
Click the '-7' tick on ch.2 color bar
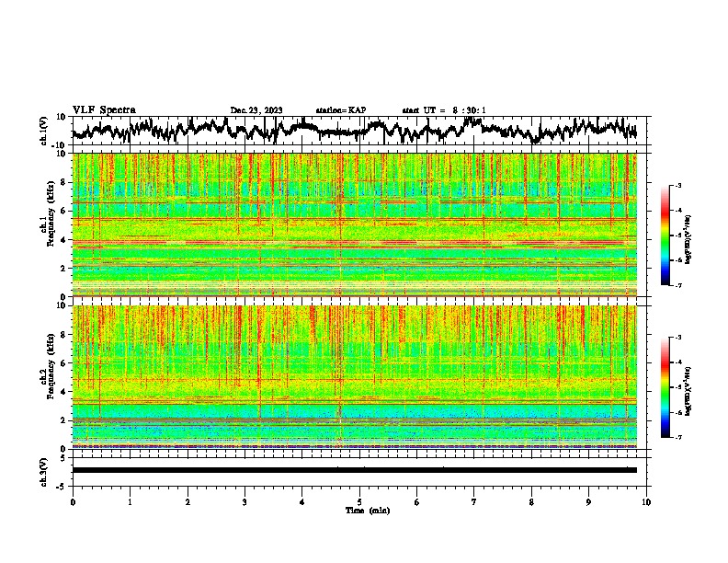(677, 437)
